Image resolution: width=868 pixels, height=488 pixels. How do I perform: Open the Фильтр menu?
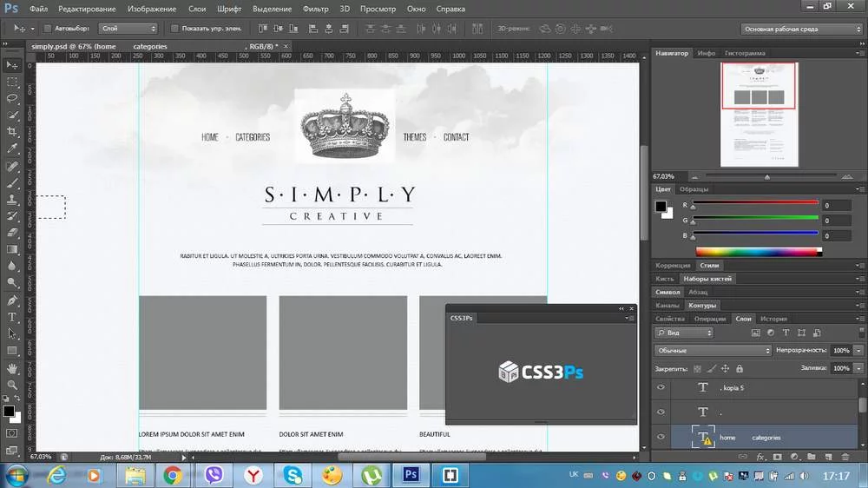[316, 9]
